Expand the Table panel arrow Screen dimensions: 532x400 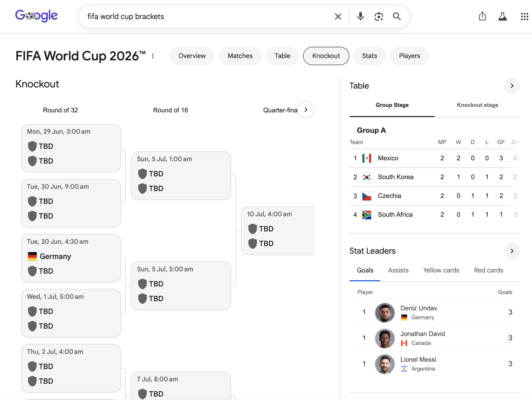(x=512, y=86)
